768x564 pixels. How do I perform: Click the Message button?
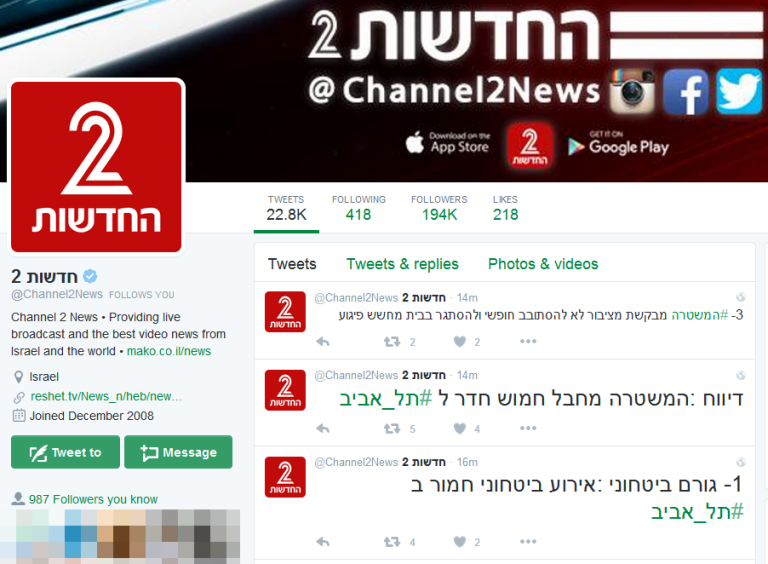[x=178, y=452]
